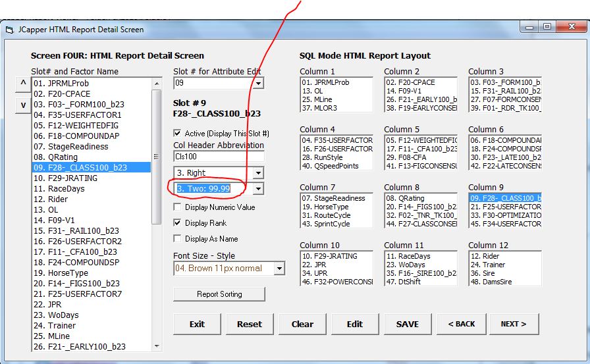Click the Edit button
590x364 pixels.
coord(355,324)
